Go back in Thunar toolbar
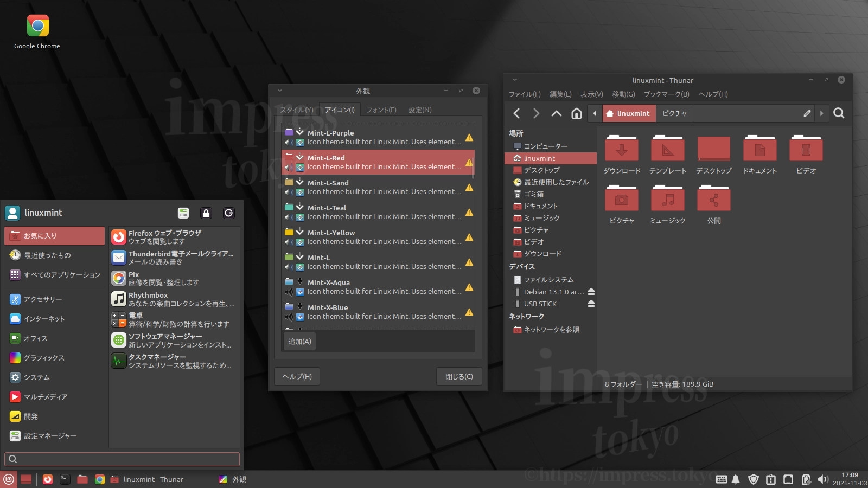 (x=516, y=113)
